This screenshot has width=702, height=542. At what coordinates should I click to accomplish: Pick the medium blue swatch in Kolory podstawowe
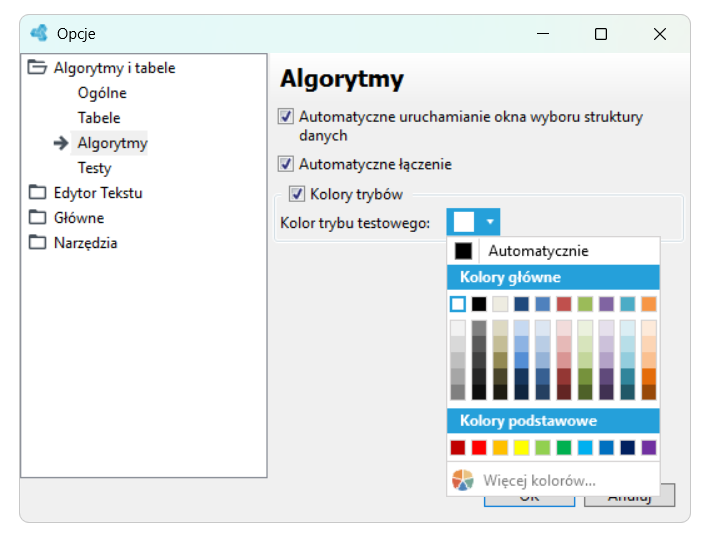607,447
